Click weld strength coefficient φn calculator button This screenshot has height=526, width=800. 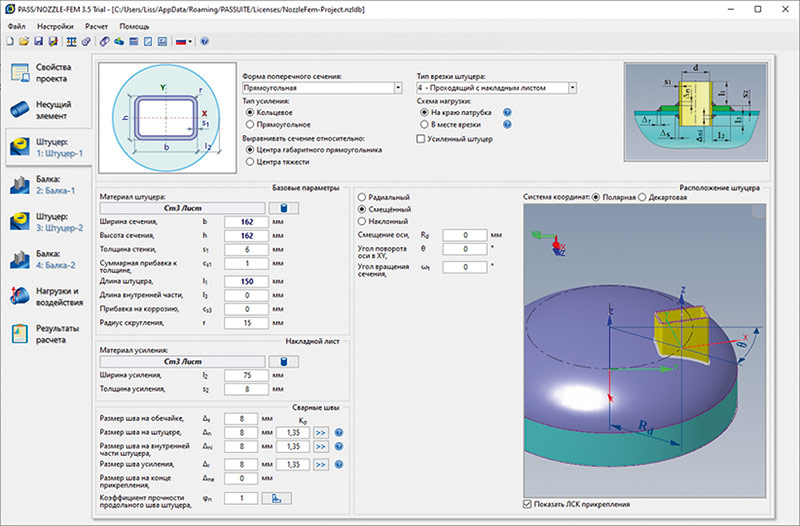tap(277, 498)
